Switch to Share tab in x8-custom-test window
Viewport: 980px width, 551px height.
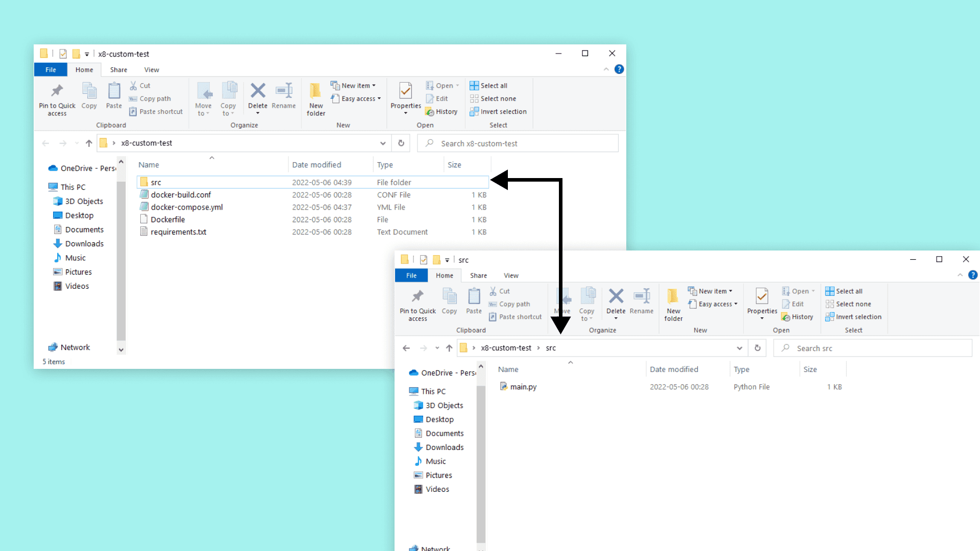pyautogui.click(x=118, y=70)
